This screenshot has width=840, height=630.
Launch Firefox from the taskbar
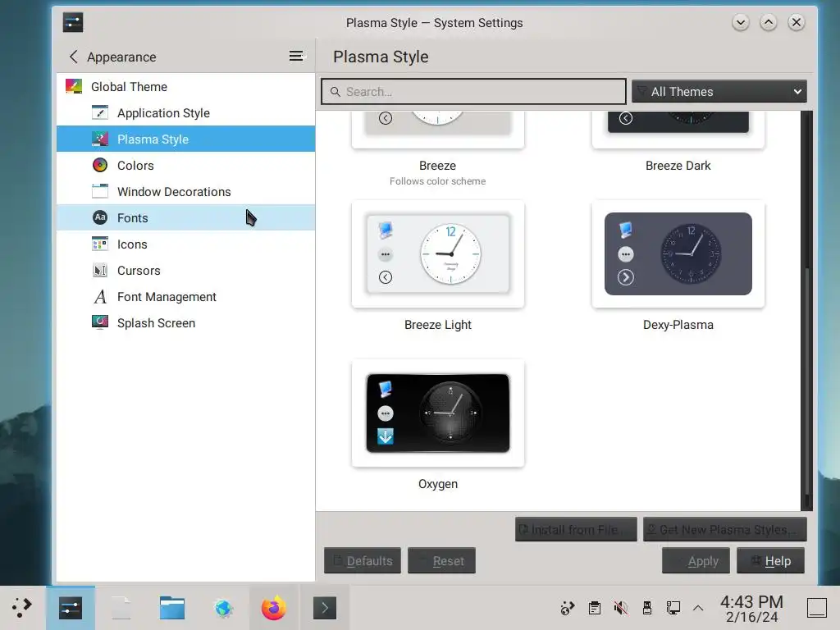[x=274, y=608]
